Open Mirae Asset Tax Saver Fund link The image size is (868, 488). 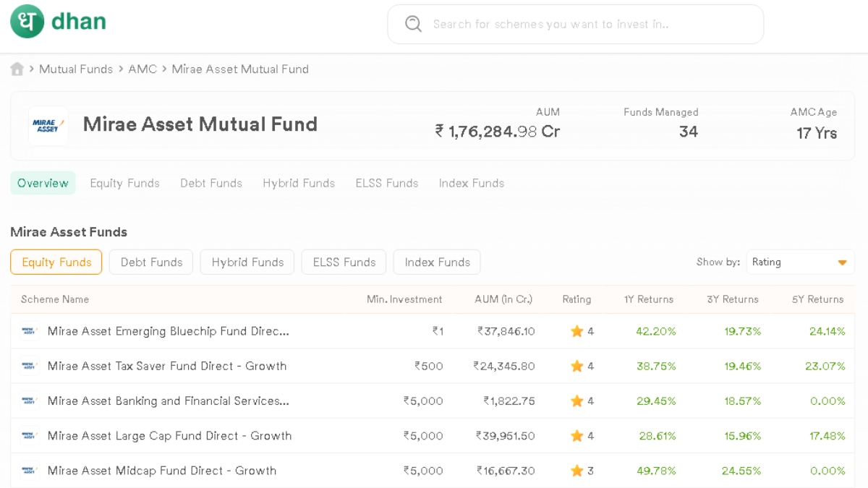(x=167, y=367)
